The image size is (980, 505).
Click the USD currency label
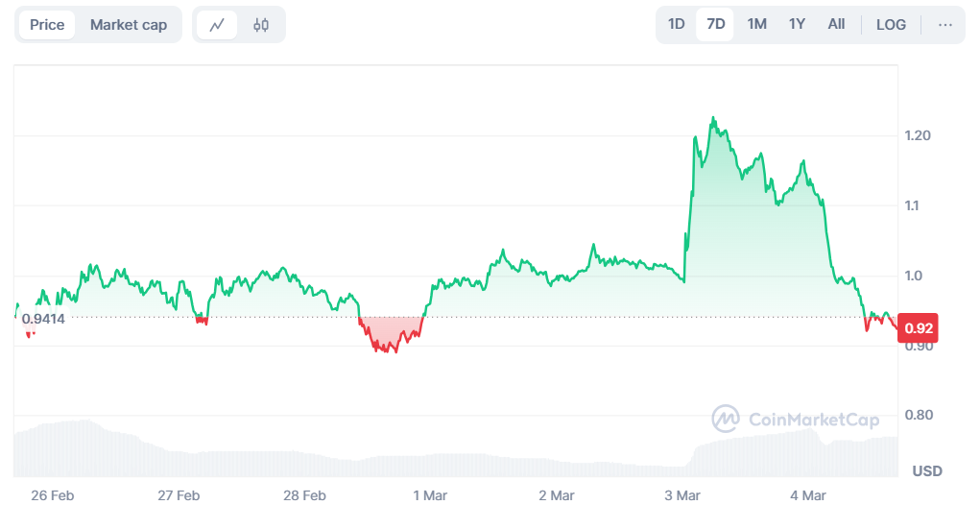tap(926, 471)
